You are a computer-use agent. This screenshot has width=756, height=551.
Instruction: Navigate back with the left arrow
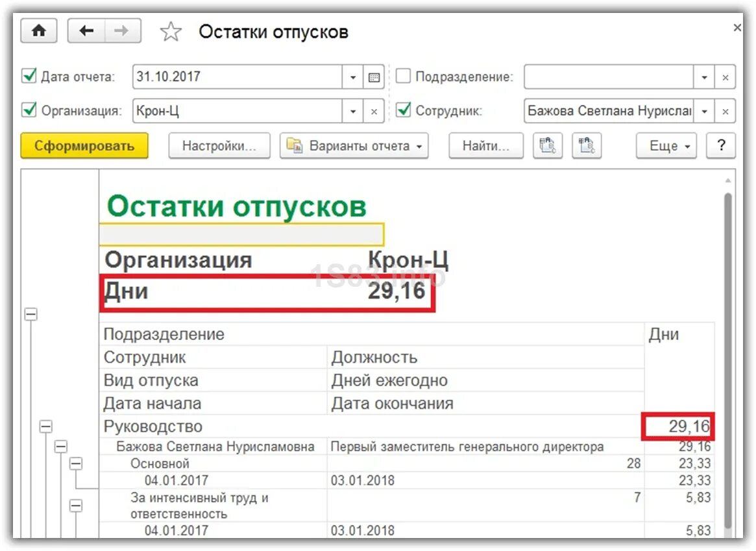point(86,31)
